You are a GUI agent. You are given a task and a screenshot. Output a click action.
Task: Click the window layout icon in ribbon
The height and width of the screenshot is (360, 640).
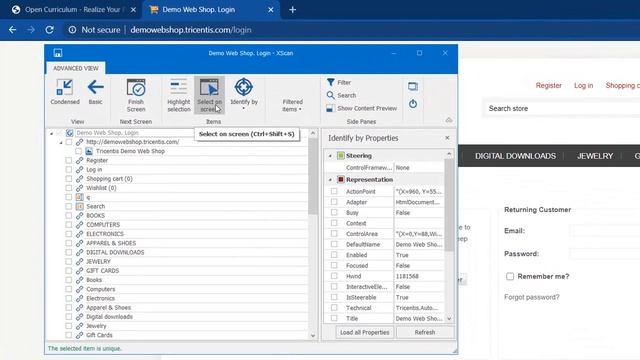pyautogui.click(x=413, y=87)
